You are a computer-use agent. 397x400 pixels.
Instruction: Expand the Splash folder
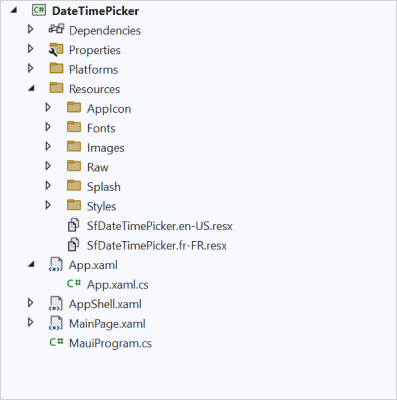[x=48, y=185]
